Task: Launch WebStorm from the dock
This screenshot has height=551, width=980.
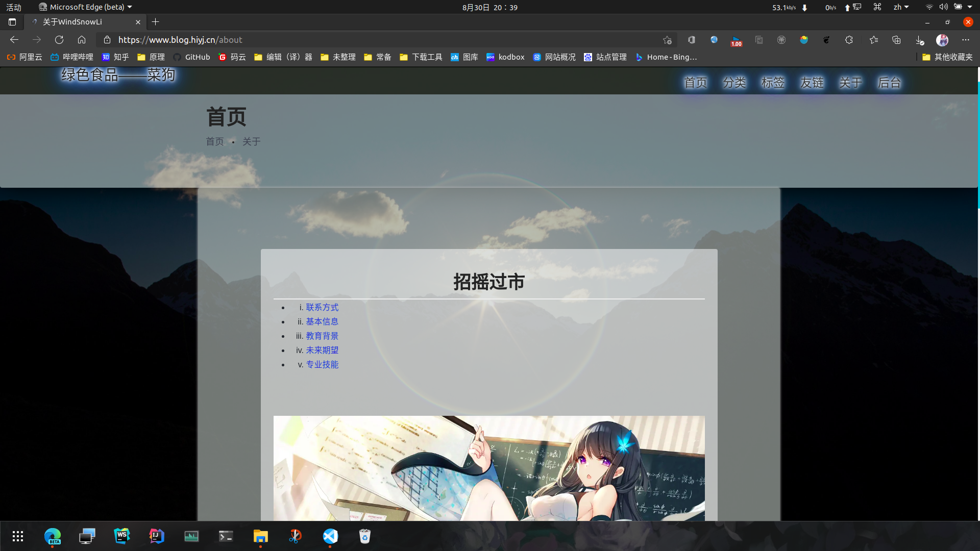Action: tap(122, 536)
